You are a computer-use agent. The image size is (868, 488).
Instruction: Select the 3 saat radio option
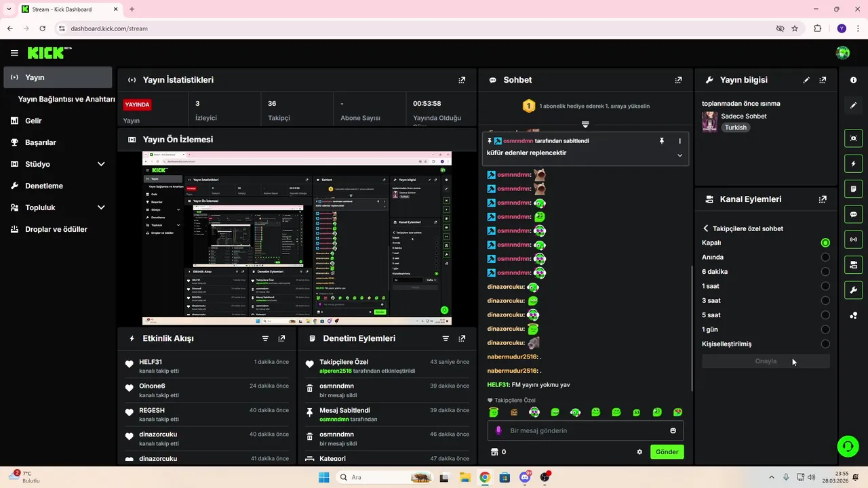pyautogui.click(x=825, y=300)
